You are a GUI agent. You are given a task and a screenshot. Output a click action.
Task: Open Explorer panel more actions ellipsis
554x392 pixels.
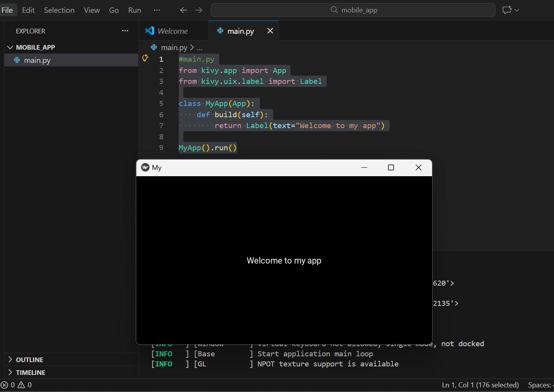125,31
